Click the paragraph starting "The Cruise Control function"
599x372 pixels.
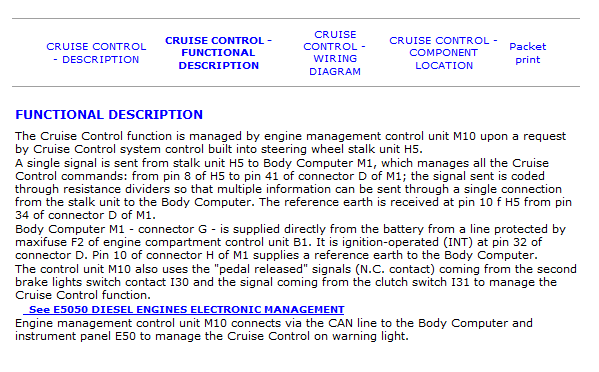pos(290,142)
